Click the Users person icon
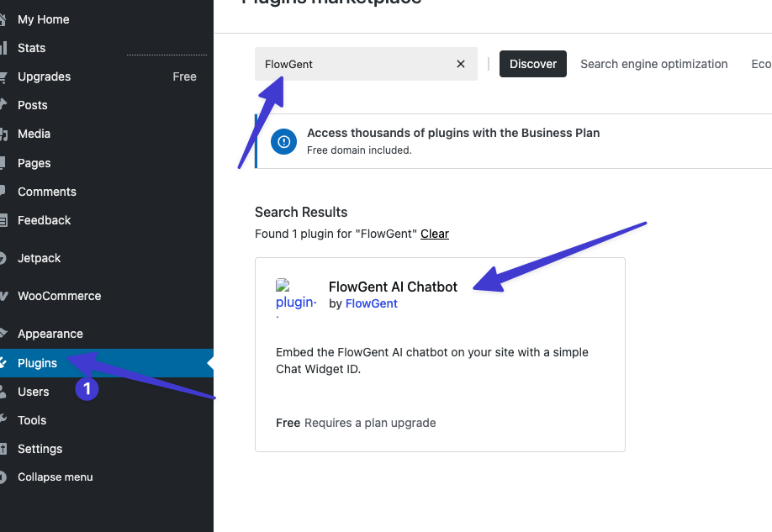This screenshot has width=772, height=532. 3,392
